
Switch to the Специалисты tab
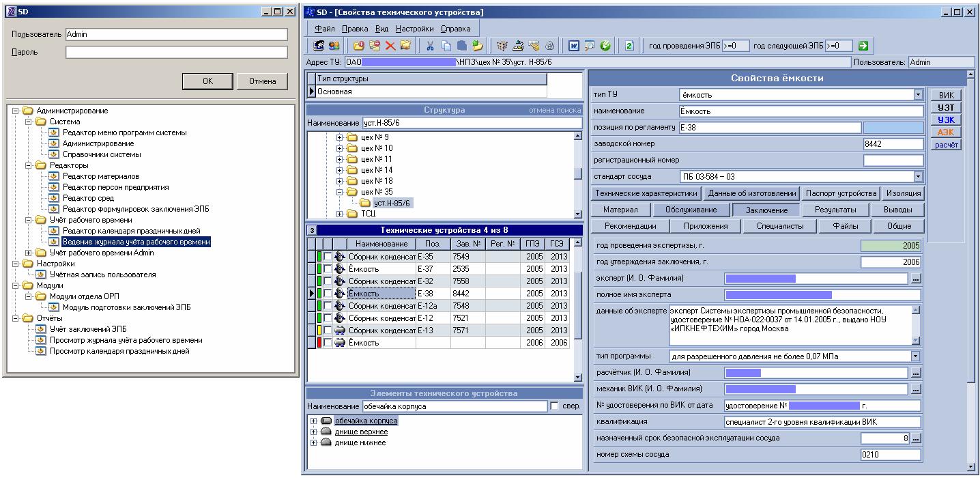click(780, 226)
